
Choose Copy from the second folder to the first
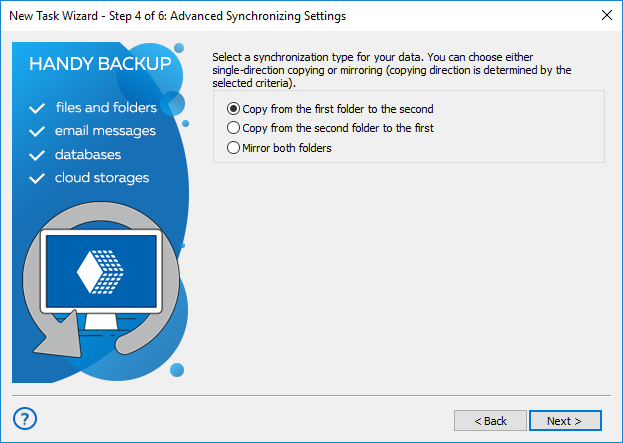234,128
